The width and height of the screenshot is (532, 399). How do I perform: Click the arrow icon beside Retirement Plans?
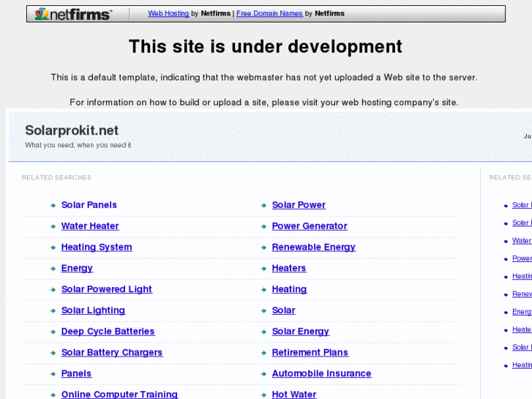click(263, 353)
